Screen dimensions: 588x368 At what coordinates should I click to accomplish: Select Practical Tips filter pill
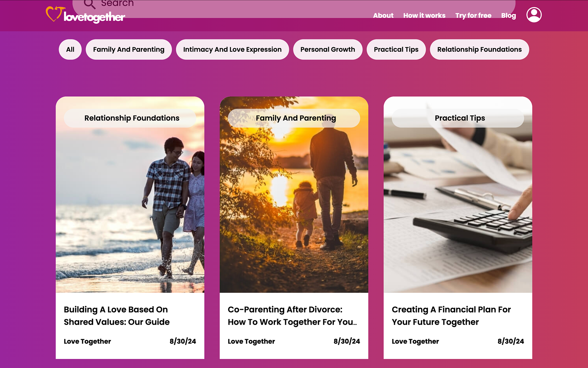pyautogui.click(x=396, y=49)
